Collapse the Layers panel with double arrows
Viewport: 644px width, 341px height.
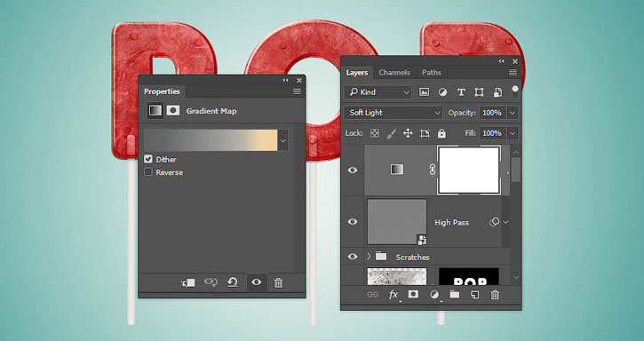502,61
